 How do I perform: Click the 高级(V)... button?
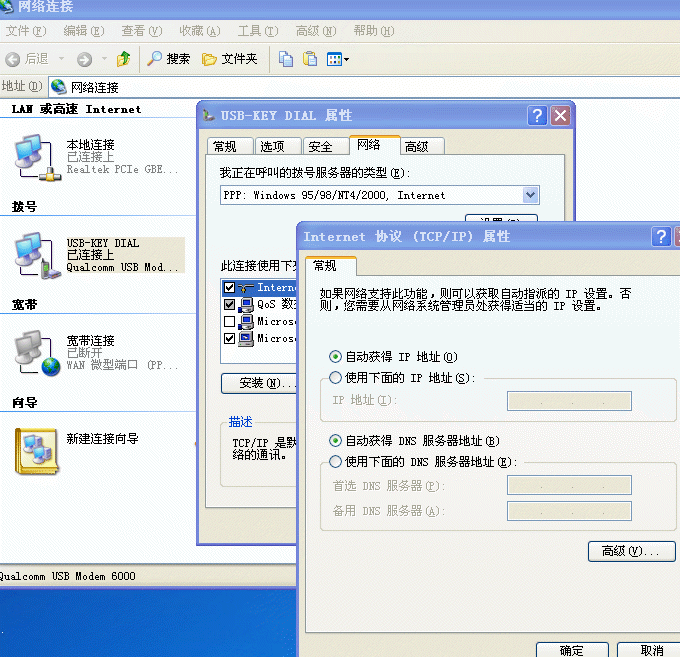[631, 551]
